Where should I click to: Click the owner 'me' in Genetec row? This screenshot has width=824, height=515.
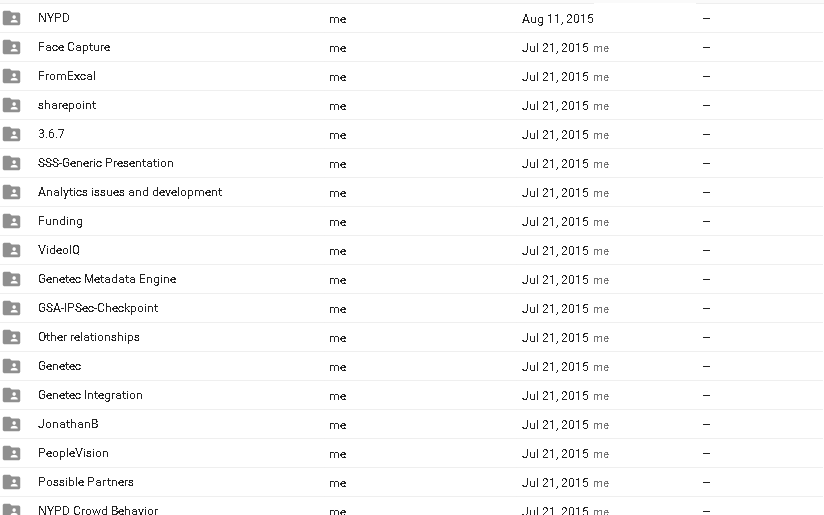click(x=337, y=367)
